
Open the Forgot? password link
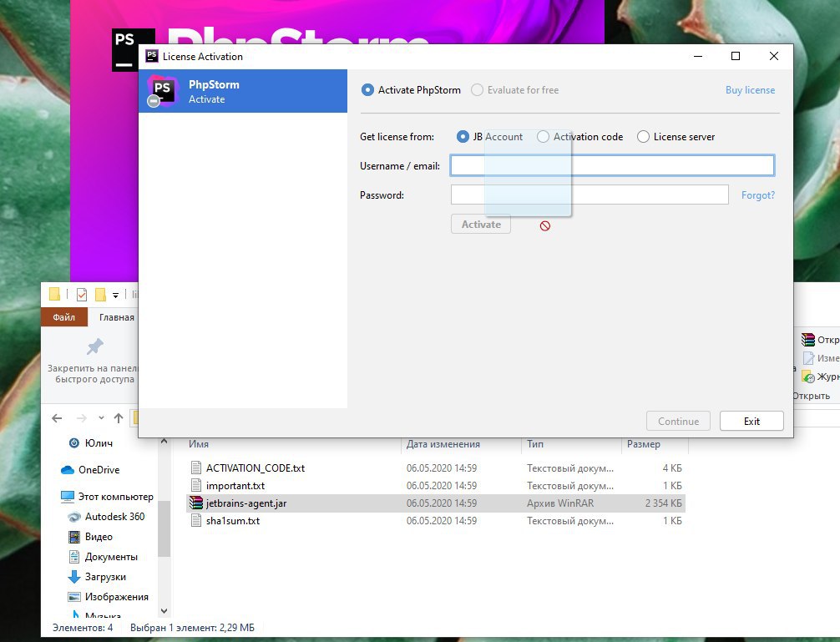tap(758, 195)
